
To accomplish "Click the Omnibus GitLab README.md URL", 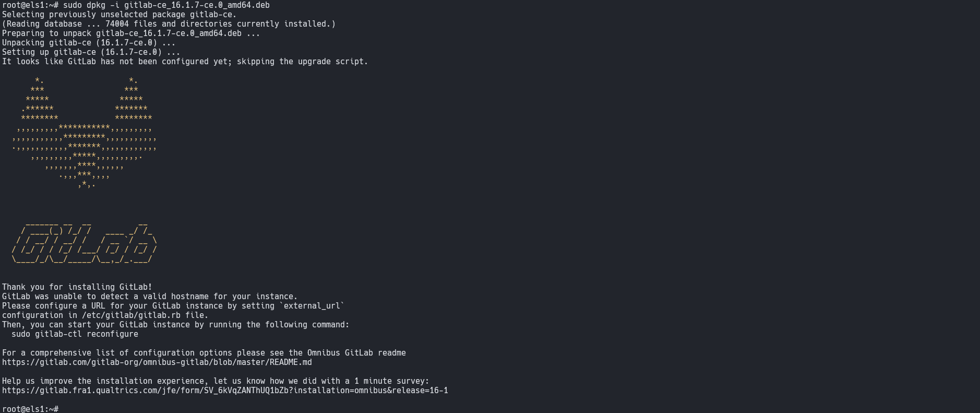I will [x=157, y=362].
